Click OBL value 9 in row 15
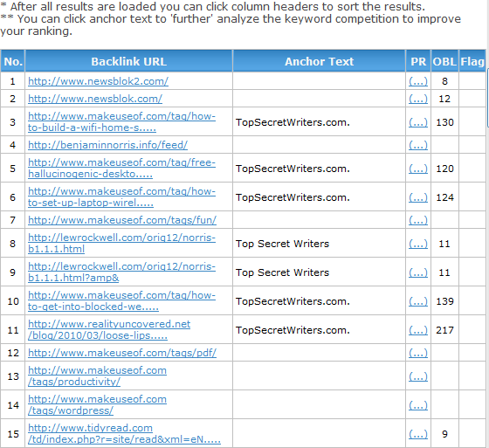Viewport: 489px width, 448px height. pos(444,434)
